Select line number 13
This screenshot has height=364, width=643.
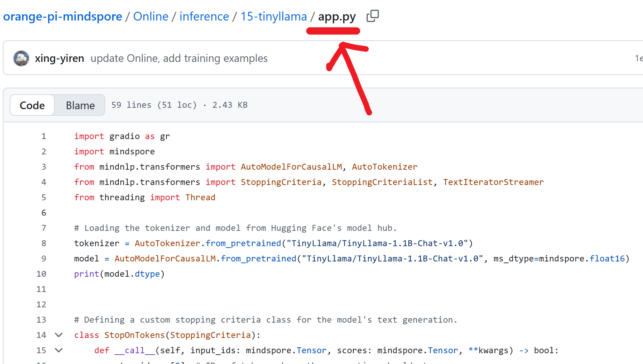(41, 320)
